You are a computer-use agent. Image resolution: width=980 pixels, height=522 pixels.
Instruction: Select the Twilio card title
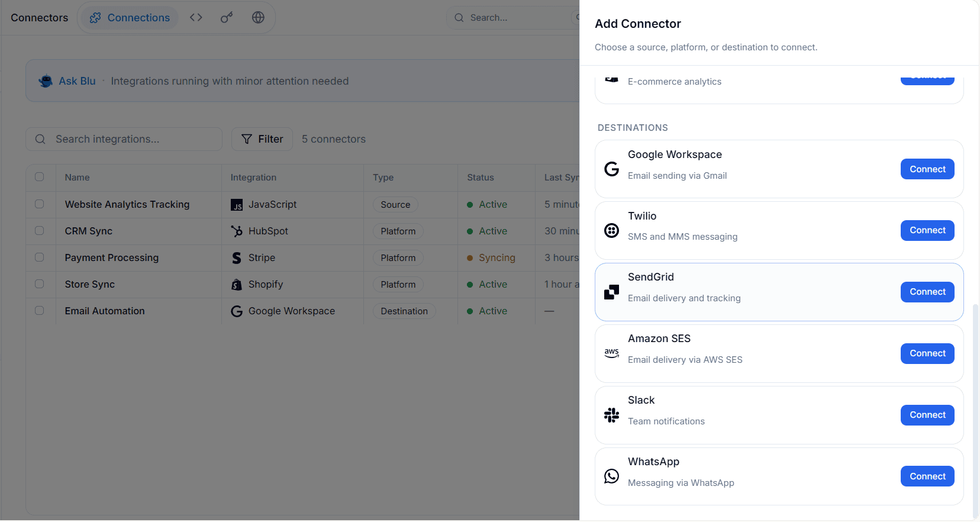coord(642,216)
